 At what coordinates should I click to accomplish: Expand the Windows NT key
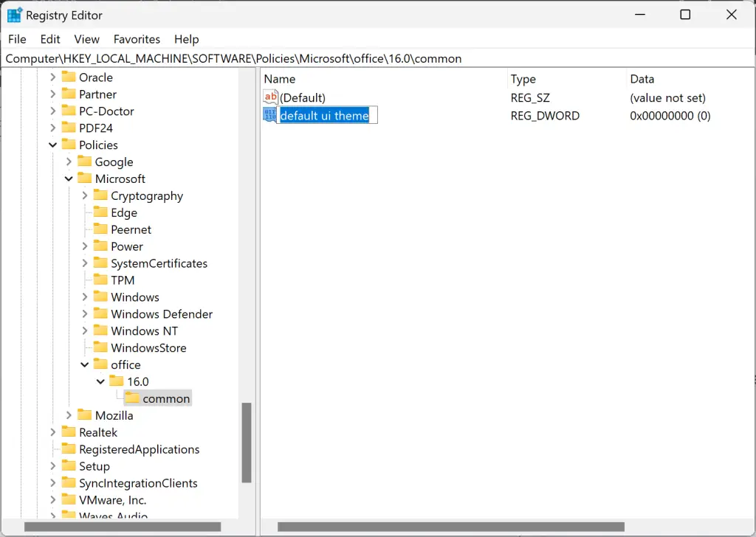[x=85, y=330]
